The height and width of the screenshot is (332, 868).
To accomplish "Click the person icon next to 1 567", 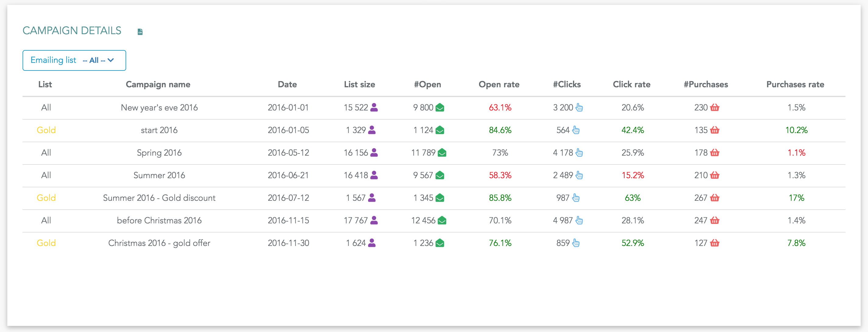I will [x=372, y=198].
